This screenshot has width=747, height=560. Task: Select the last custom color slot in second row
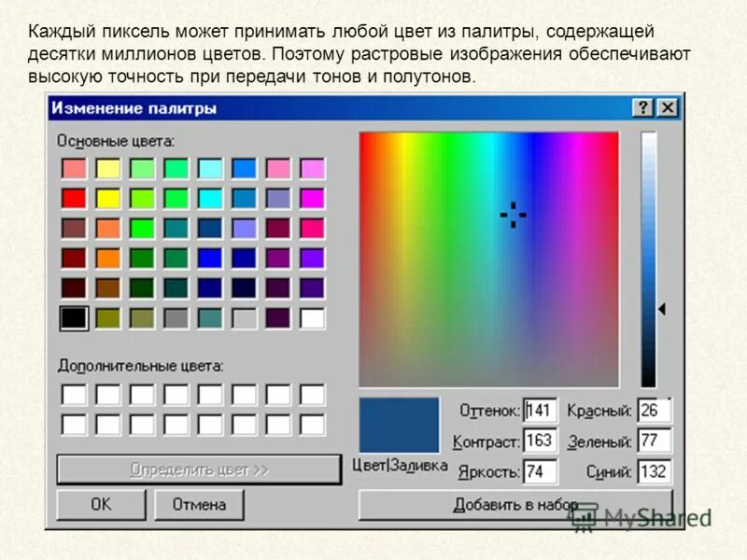click(313, 425)
